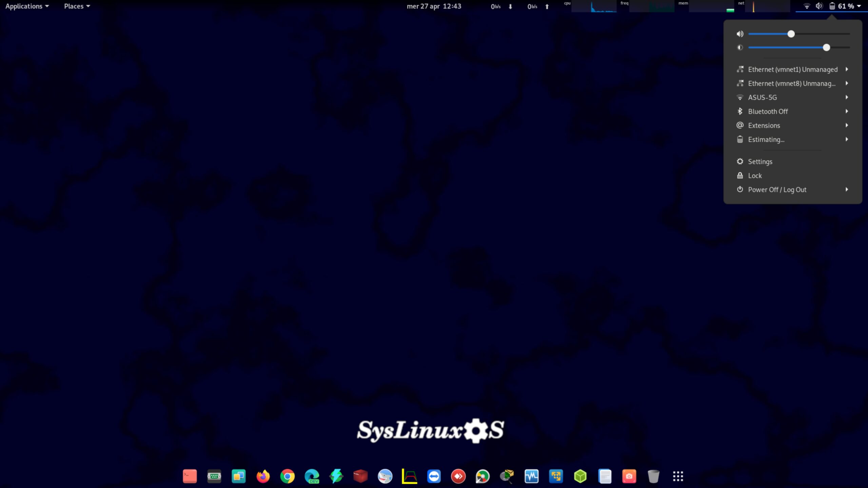Expand the ASUS-5G Wi-Fi submenu
The width and height of the screenshot is (868, 488).
(x=793, y=97)
